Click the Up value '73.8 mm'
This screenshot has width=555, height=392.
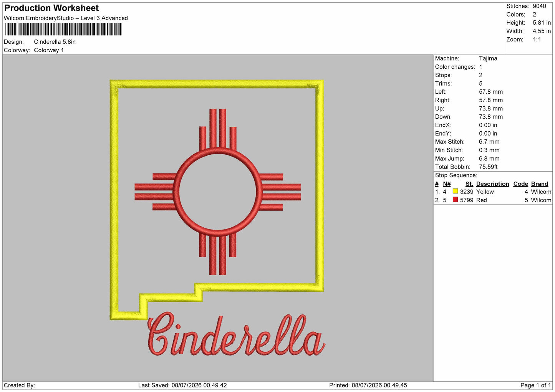490,109
